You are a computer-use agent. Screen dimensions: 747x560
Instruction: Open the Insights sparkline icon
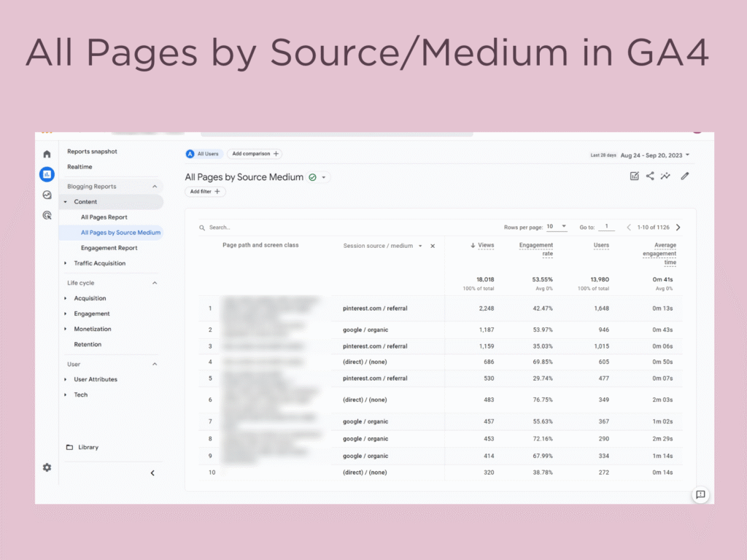point(666,176)
